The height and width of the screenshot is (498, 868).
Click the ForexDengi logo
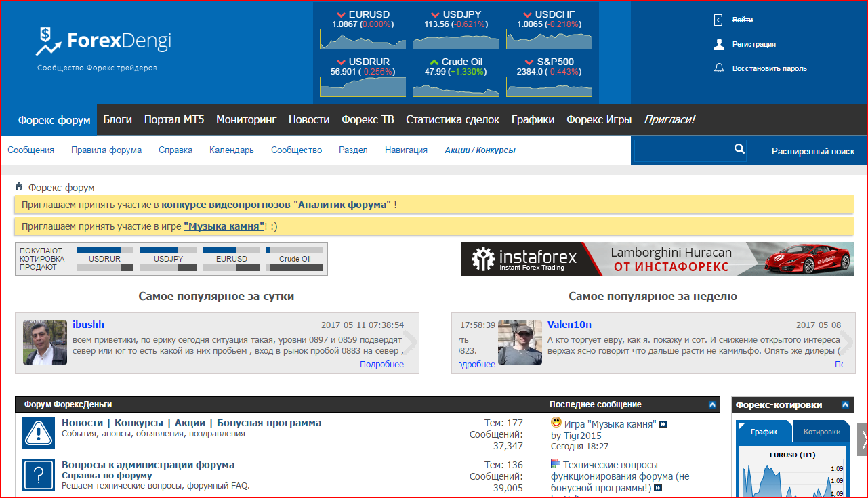point(104,42)
